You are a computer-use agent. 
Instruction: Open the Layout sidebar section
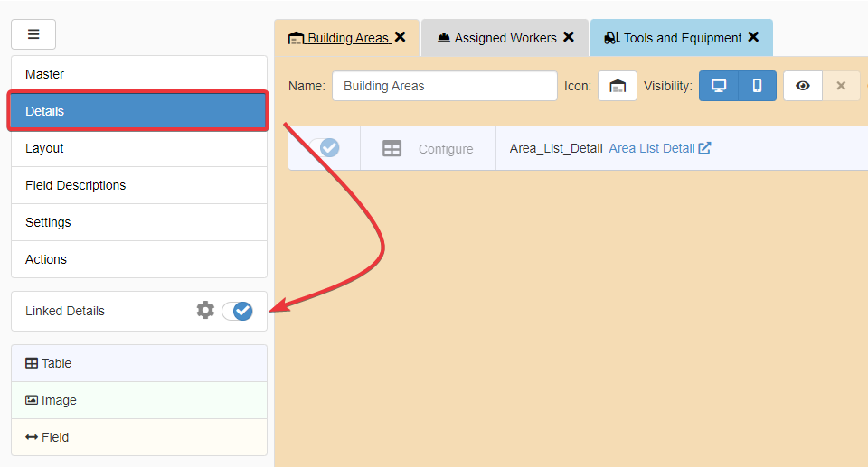point(138,148)
